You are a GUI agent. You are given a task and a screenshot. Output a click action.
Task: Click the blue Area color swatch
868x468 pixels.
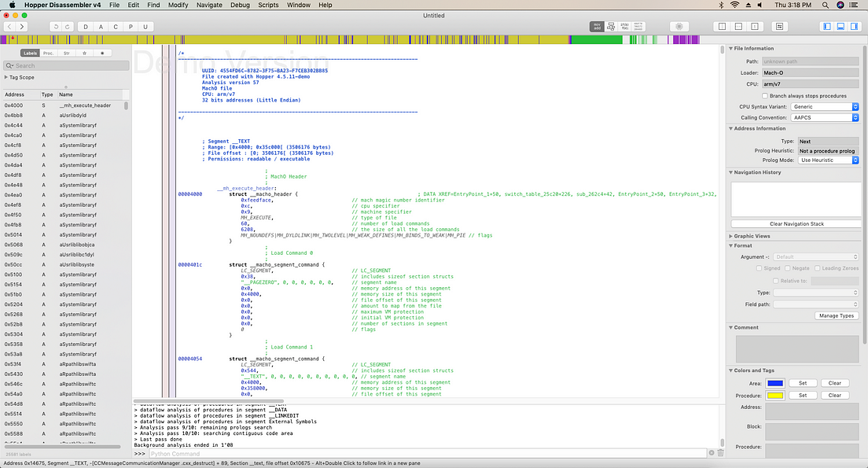click(775, 383)
